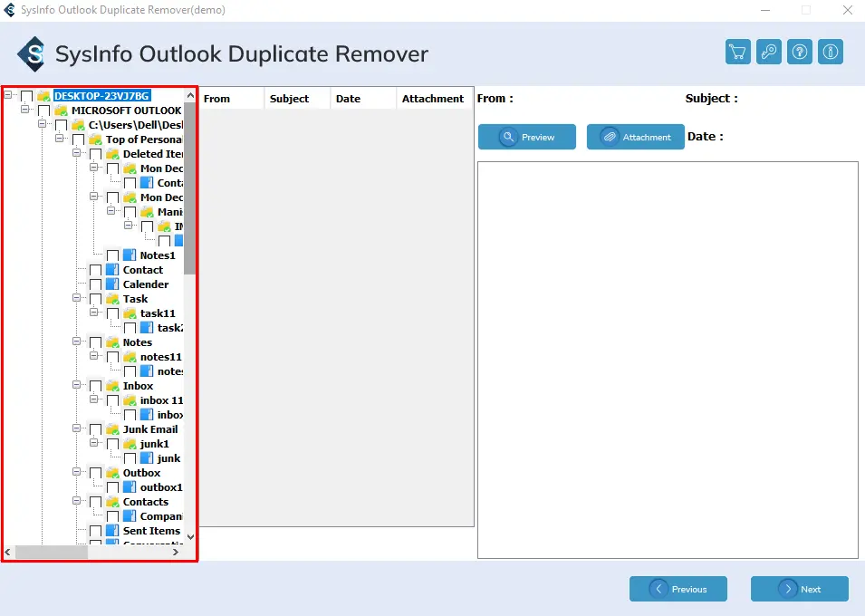This screenshot has height=616, width=865.
Task: Collapse the Deleted Items node
Action: coord(77,153)
